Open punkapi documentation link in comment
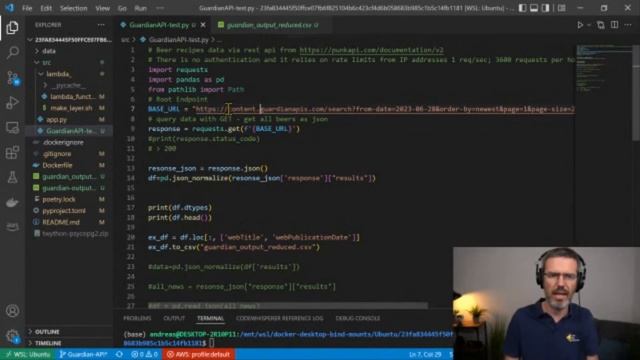 point(371,50)
